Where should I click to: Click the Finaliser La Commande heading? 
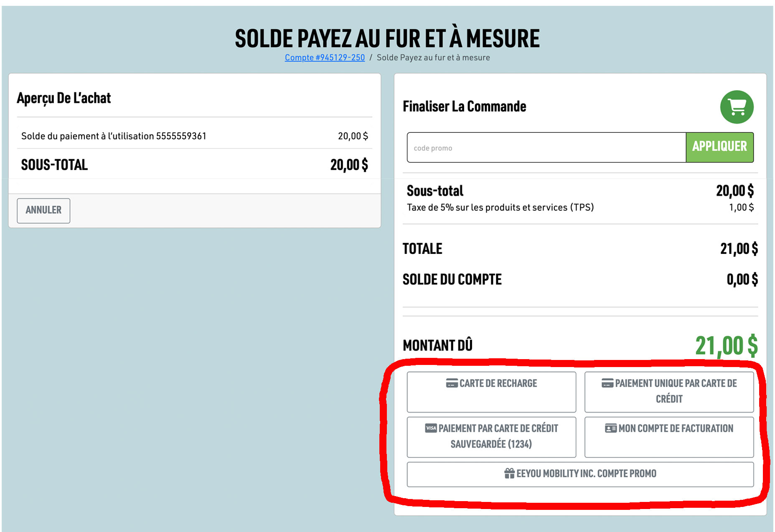464,106
